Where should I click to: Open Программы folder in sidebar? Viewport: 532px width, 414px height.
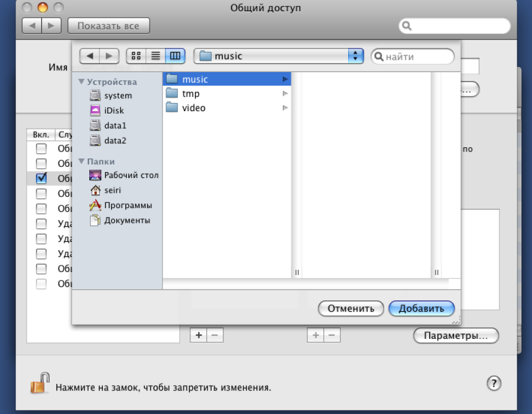[121, 205]
